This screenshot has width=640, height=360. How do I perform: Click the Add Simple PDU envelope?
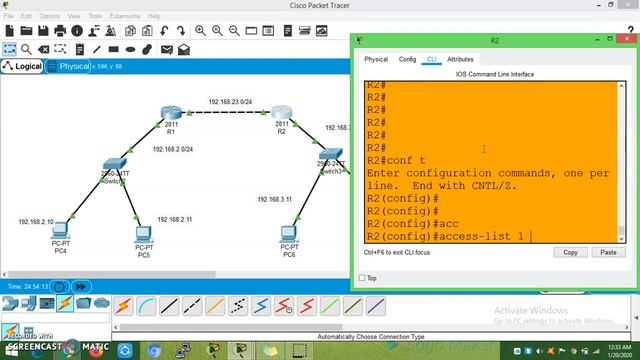point(167,49)
